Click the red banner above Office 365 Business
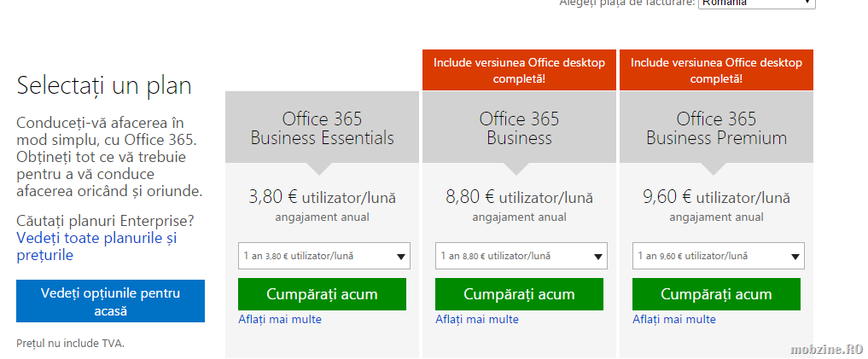Image resolution: width=868 pixels, height=359 pixels. (519, 70)
